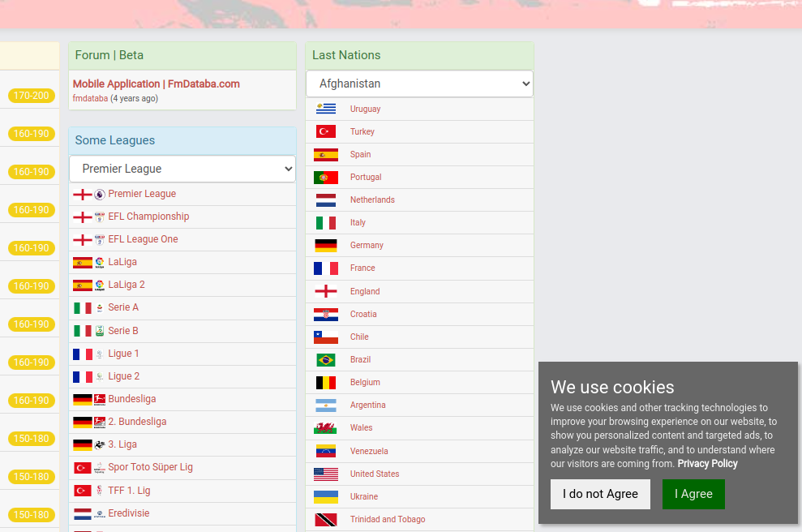
Task: Visit the fmdataba author profile link
Action: click(90, 99)
